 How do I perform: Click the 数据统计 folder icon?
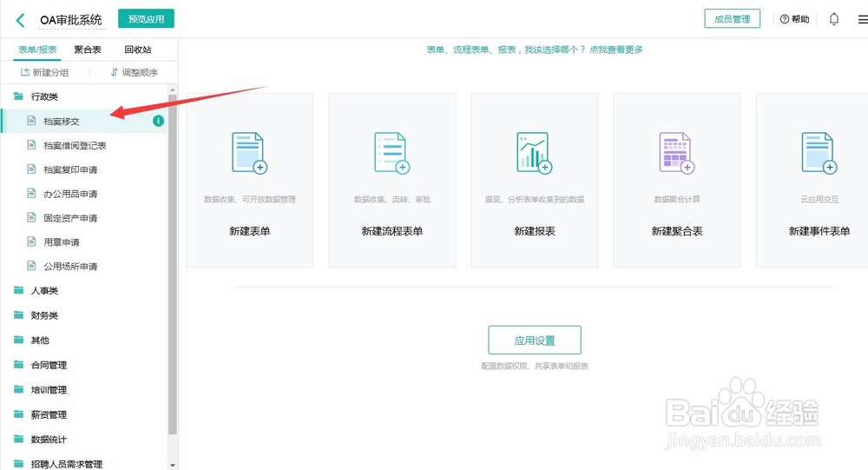19,439
